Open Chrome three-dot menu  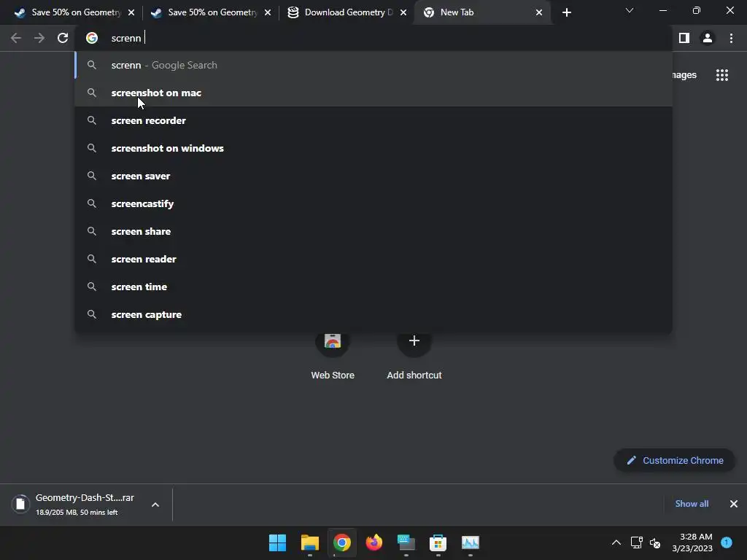pyautogui.click(x=731, y=38)
